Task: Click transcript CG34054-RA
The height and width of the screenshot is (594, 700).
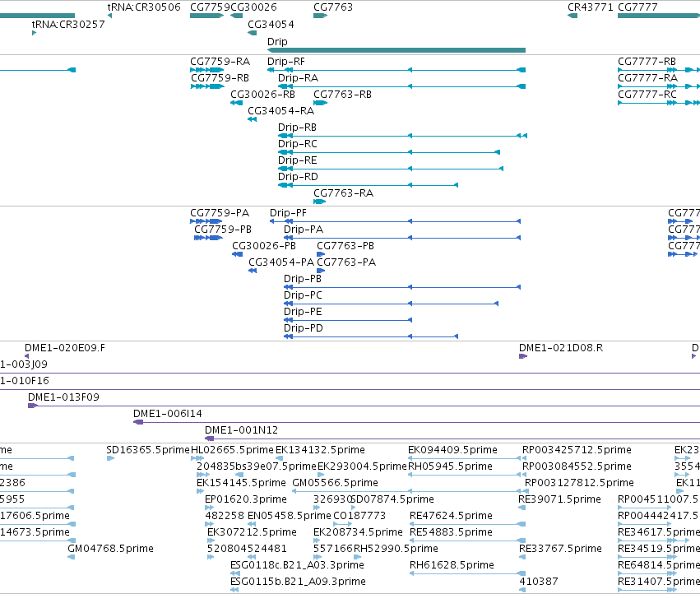Action: (x=280, y=111)
